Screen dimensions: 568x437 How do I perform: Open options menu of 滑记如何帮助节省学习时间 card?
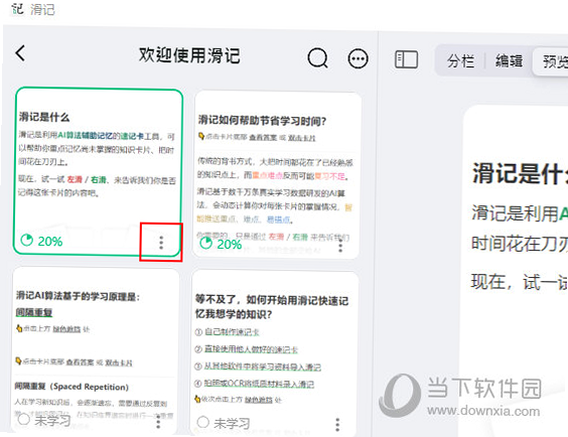click(340, 246)
